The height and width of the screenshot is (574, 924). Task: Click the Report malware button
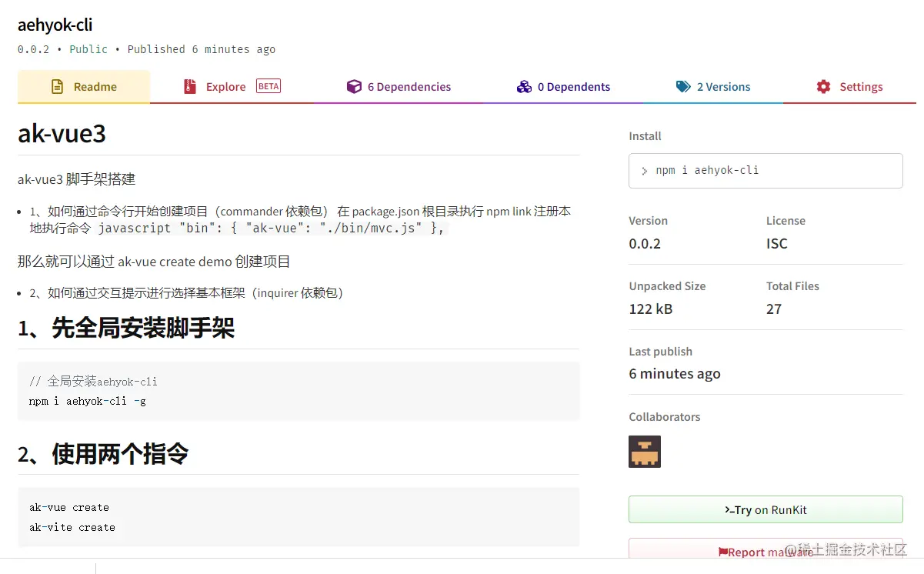766,550
